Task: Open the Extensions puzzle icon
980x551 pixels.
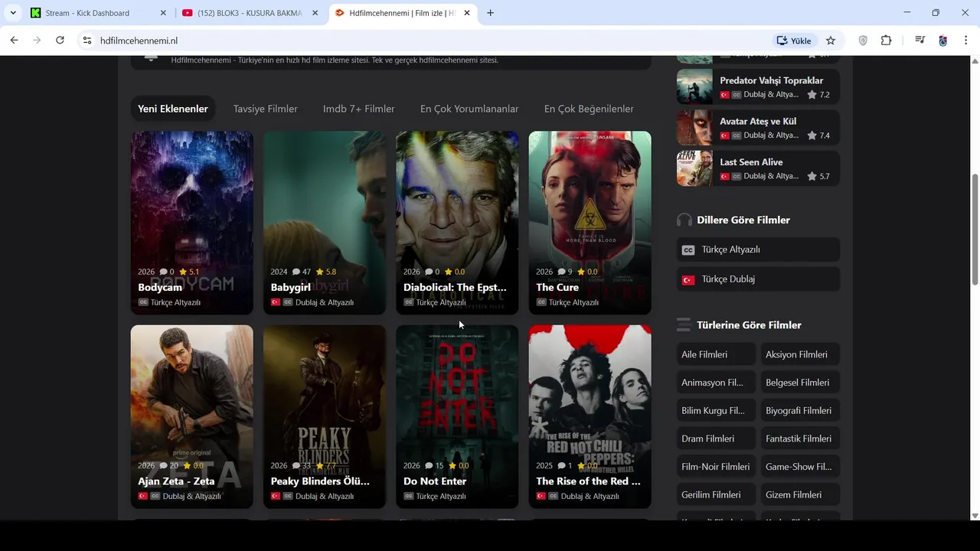Action: 887,41
